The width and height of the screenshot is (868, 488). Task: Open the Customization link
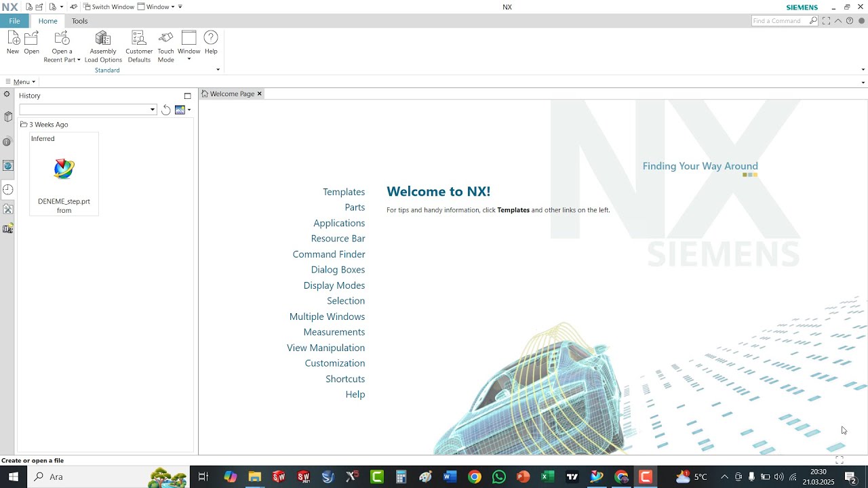[x=335, y=363]
